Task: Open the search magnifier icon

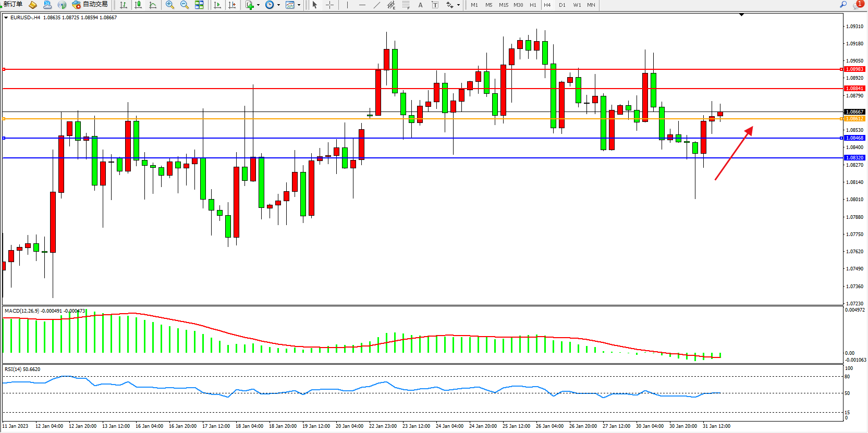Action: (x=843, y=5)
